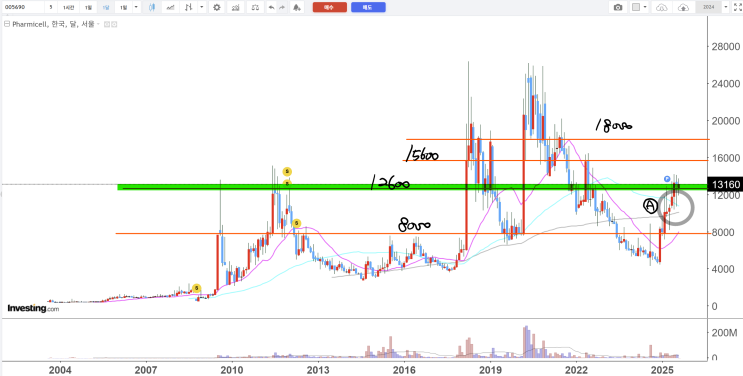Select the 1일 interval tab
This screenshot has height=376, width=743.
88,7
